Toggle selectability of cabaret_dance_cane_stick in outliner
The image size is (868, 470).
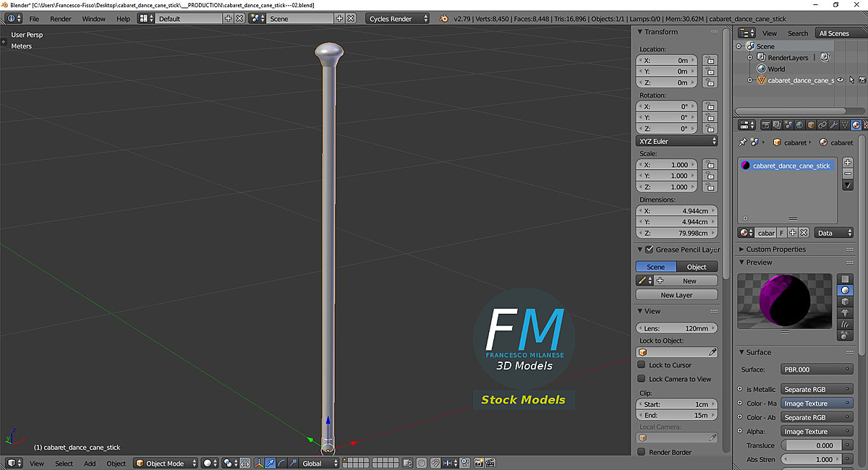click(851, 80)
